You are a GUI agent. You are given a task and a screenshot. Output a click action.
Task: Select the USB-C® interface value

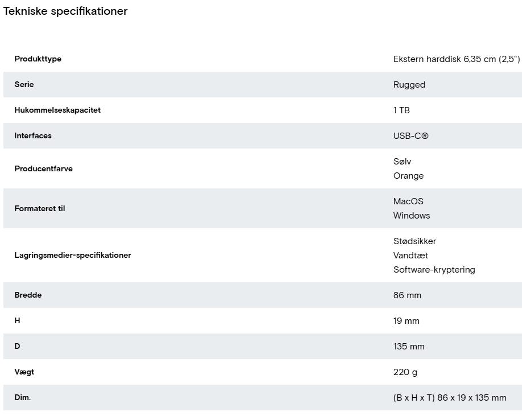[410, 136]
